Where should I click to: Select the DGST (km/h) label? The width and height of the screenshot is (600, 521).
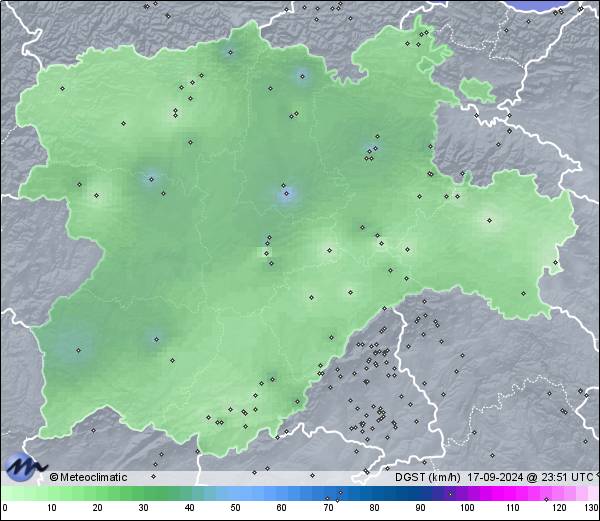click(x=428, y=477)
